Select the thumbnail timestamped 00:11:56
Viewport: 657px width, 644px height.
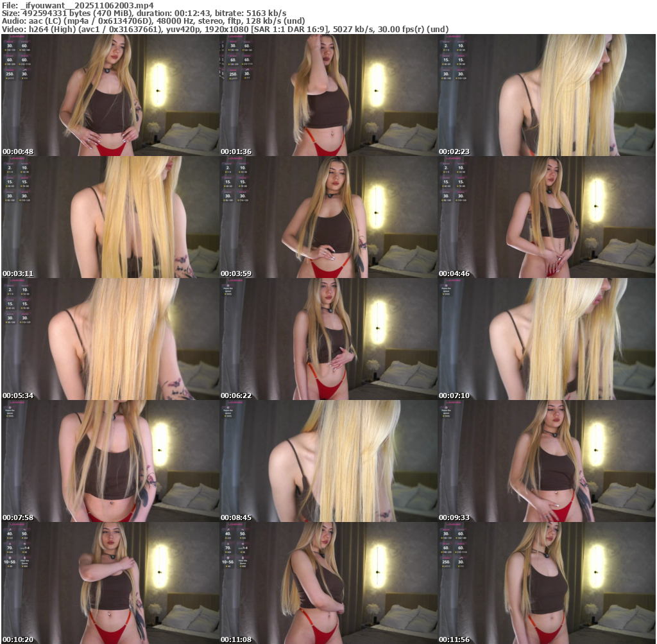(547, 583)
